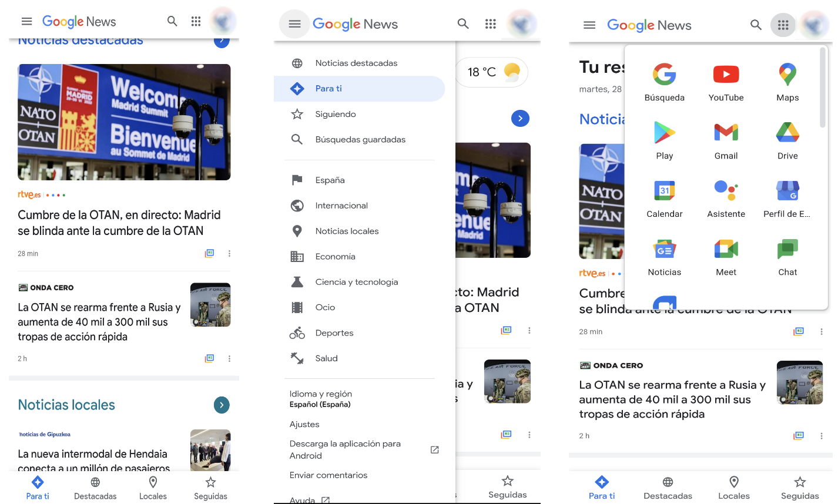The image size is (838, 504).
Task: Open the apps grid in the middle screen header
Action: coord(491,24)
